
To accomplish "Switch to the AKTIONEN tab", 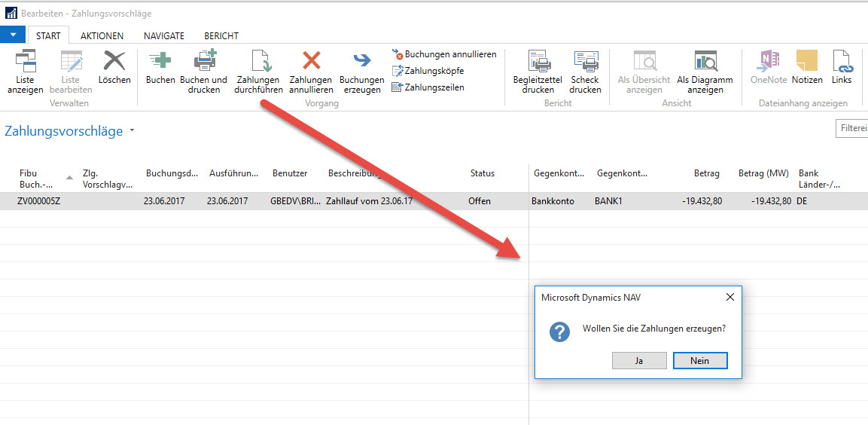I will pos(102,35).
